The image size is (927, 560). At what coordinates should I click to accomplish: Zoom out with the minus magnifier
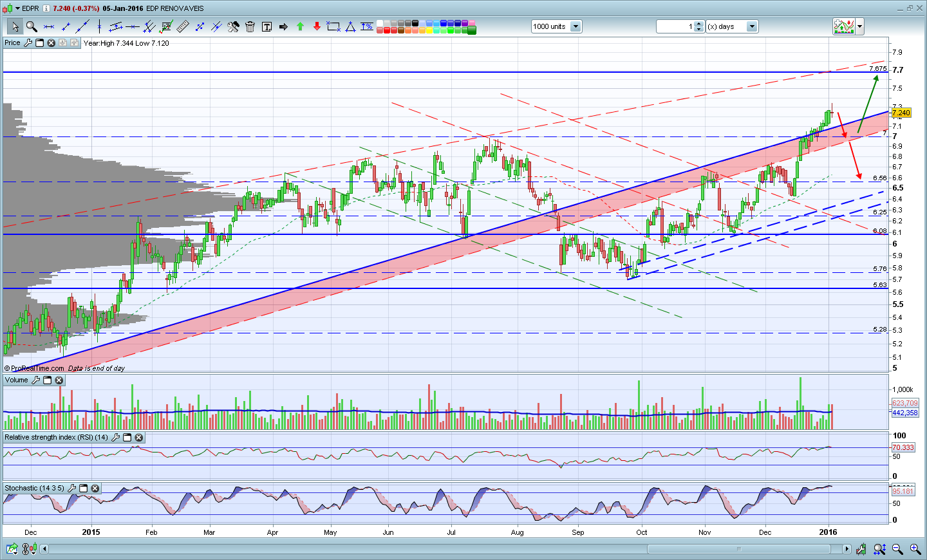(x=897, y=549)
